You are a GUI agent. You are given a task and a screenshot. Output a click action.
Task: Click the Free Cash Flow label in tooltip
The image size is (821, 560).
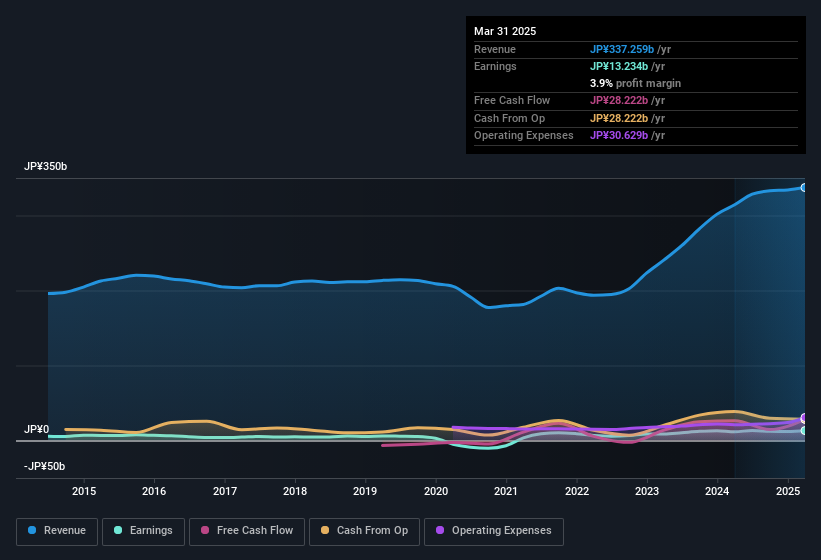coord(512,100)
